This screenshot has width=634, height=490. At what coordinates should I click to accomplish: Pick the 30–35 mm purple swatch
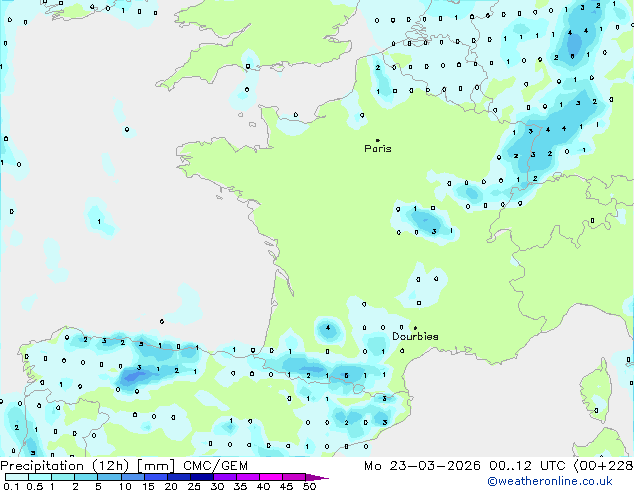click(224, 477)
